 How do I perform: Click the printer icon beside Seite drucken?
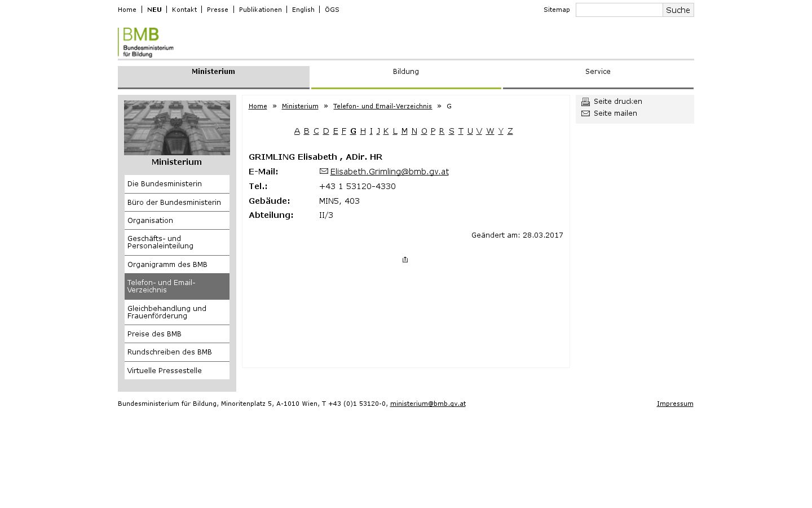[x=585, y=102]
